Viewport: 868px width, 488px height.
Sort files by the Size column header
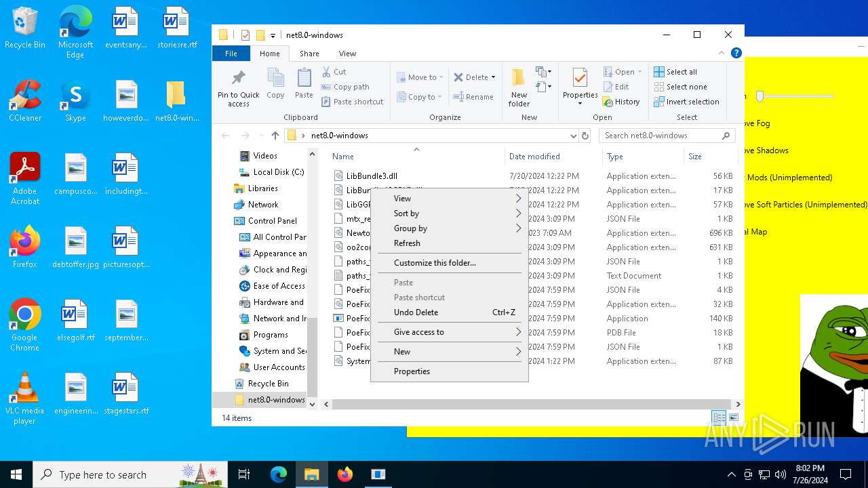711,157
